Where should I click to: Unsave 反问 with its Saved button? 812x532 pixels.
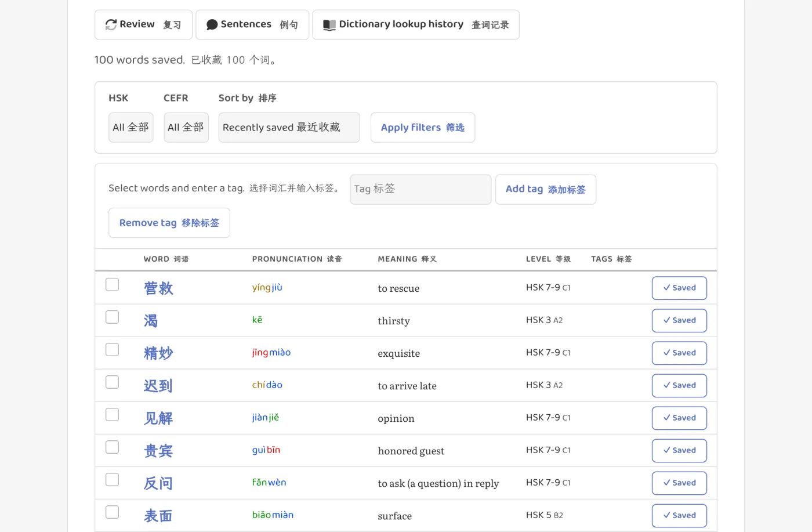point(679,483)
